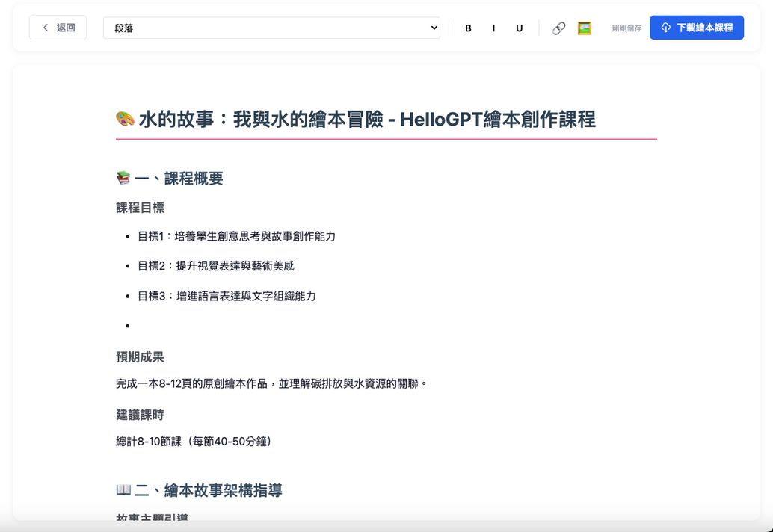Toggle bold formatting with the B icon
The width and height of the screenshot is (773, 532).
coord(468,28)
